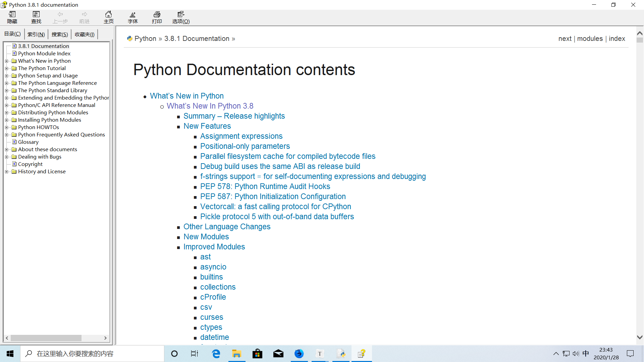Open the Options (选项) toolbar icon
644x362 pixels.
click(181, 17)
